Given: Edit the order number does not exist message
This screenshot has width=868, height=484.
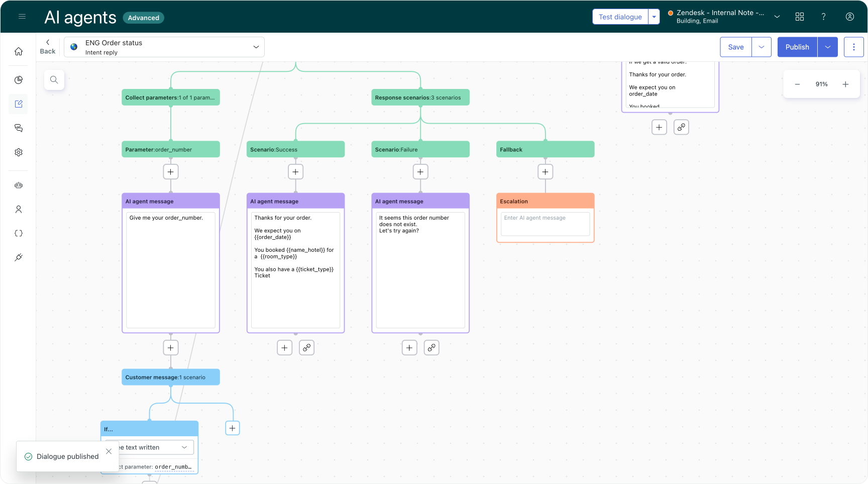Looking at the screenshot, I should click(x=420, y=270).
